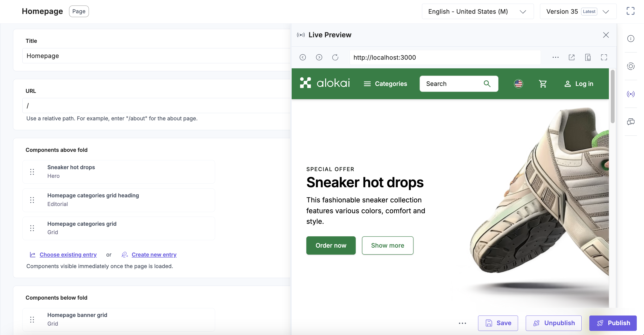Open the Categories menu in the preview
644x335 pixels.
[x=385, y=84]
